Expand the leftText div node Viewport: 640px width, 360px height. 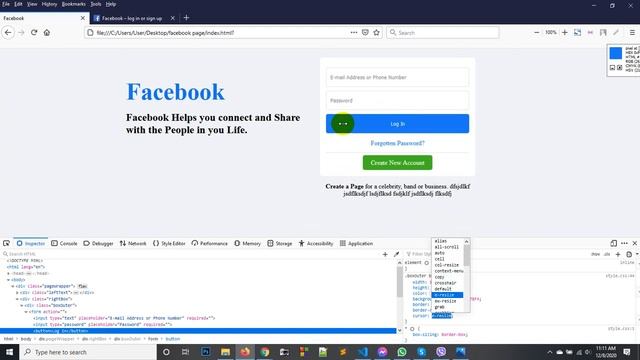[x=18, y=293]
